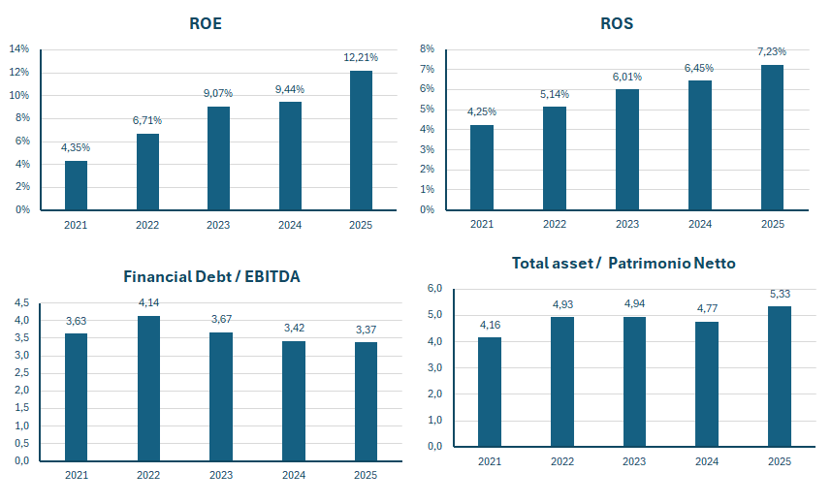Click the 8% axis label in ROS
Screen dimensions: 831x504
point(428,48)
